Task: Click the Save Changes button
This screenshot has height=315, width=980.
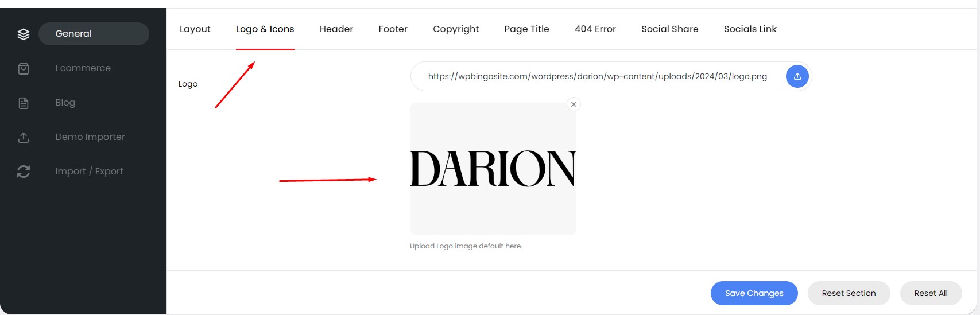Action: [754, 293]
